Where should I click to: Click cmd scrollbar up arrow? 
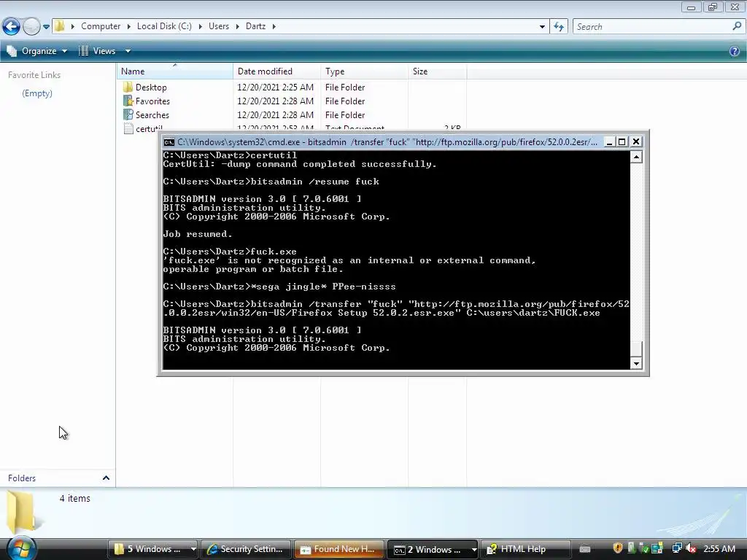[636, 157]
